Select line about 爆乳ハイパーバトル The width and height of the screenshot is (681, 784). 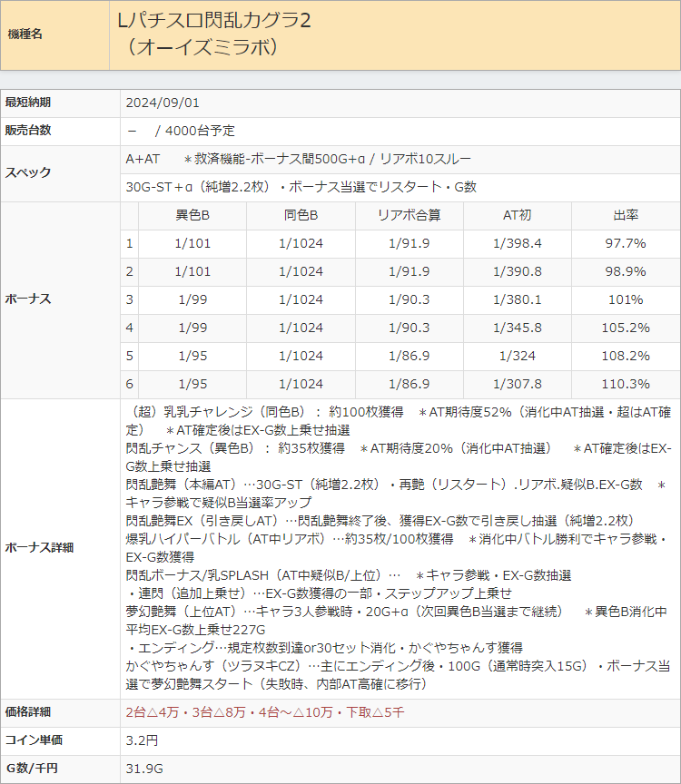(396, 548)
